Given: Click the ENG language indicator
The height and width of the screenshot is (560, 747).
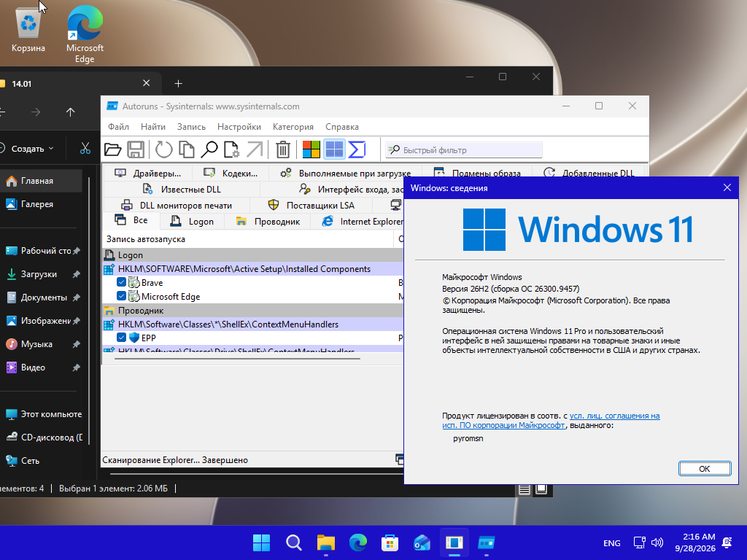Looking at the screenshot, I should click(612, 542).
